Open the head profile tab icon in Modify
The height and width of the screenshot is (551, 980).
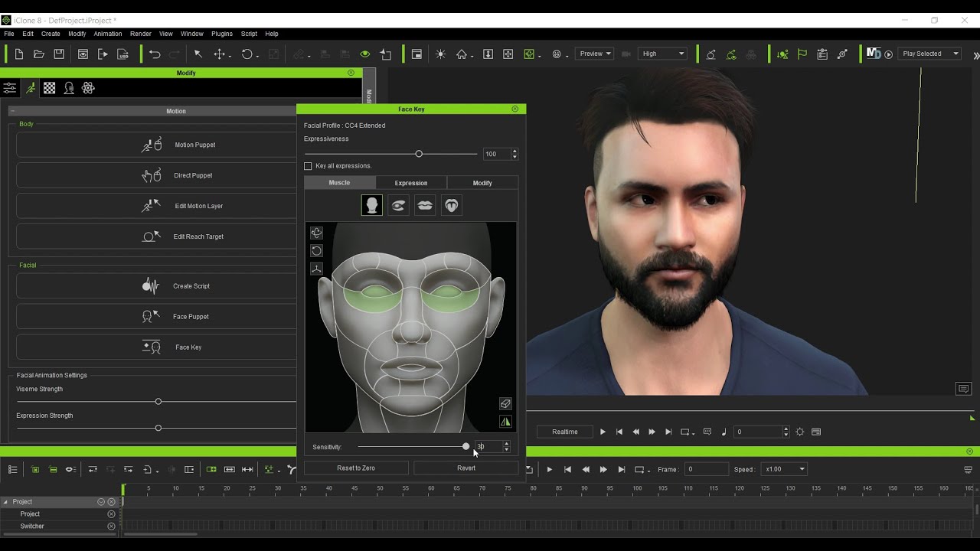tap(69, 88)
